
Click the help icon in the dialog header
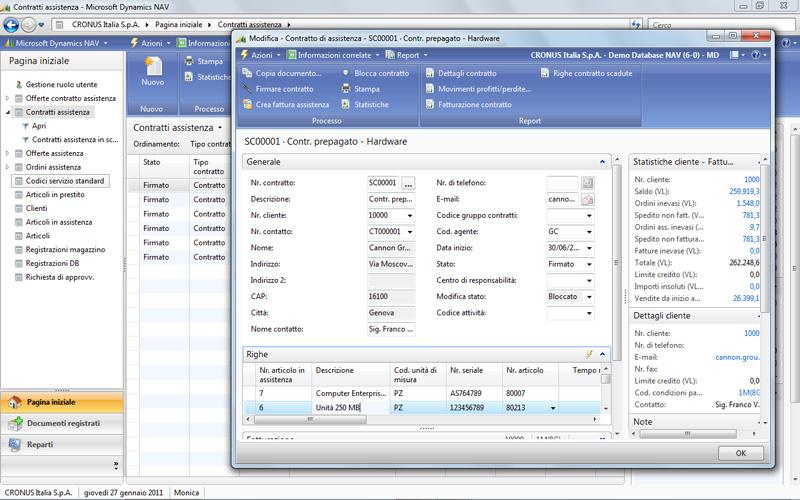pos(756,55)
